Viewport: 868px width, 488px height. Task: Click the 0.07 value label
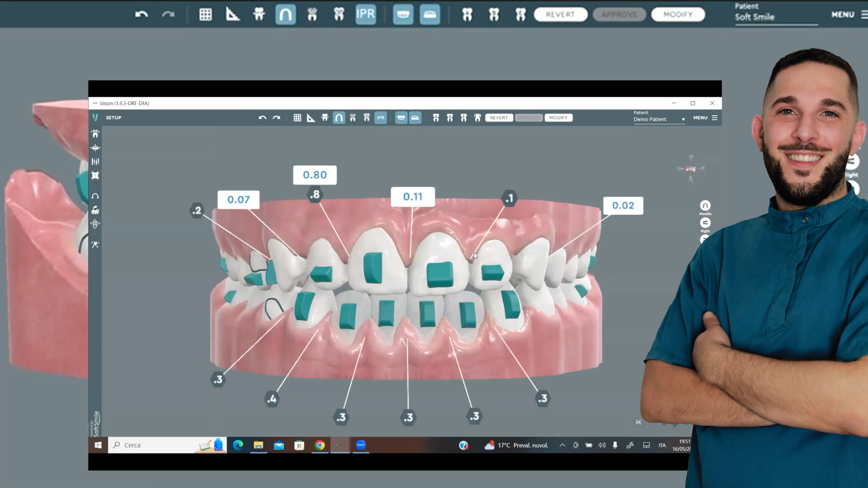click(x=238, y=200)
